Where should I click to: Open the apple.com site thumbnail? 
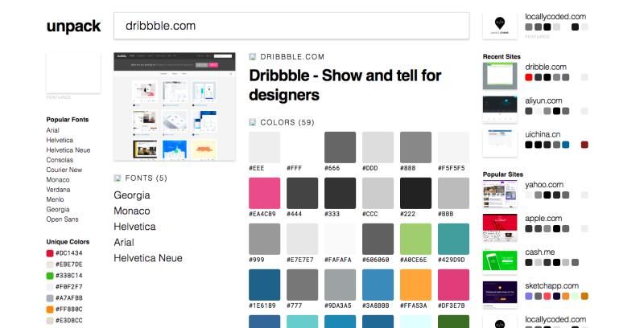[500, 228]
